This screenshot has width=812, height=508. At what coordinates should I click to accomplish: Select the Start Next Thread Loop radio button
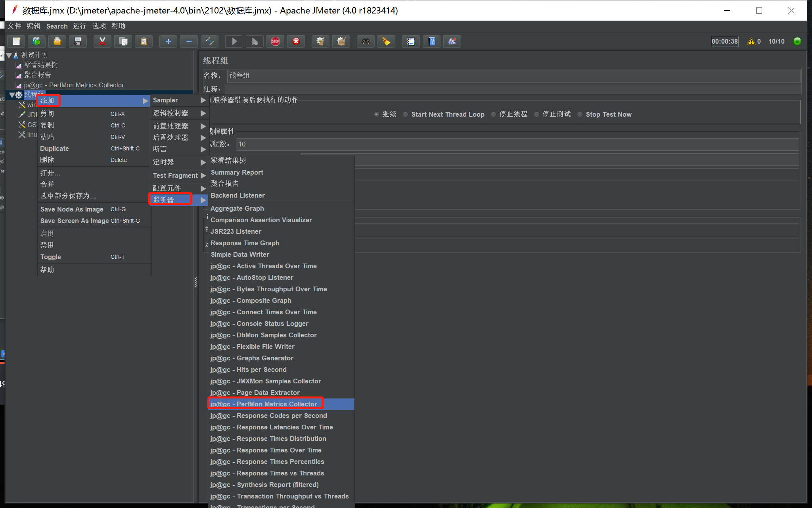pos(405,114)
